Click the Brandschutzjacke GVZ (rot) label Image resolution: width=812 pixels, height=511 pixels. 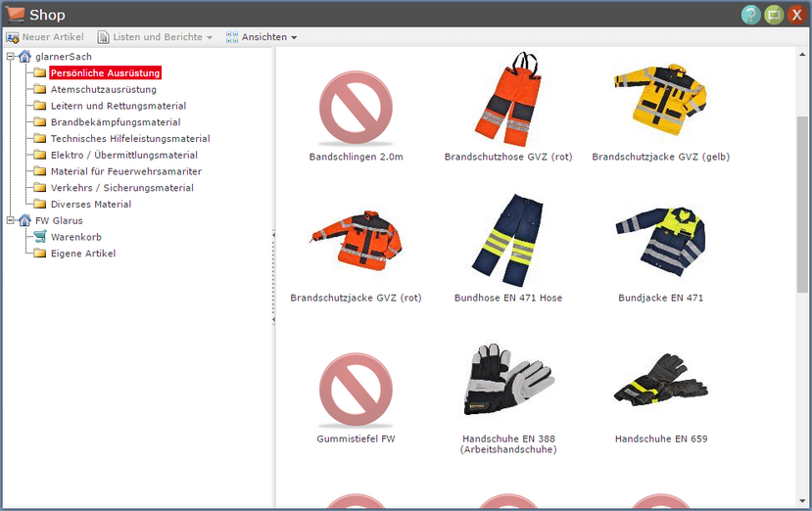point(356,298)
